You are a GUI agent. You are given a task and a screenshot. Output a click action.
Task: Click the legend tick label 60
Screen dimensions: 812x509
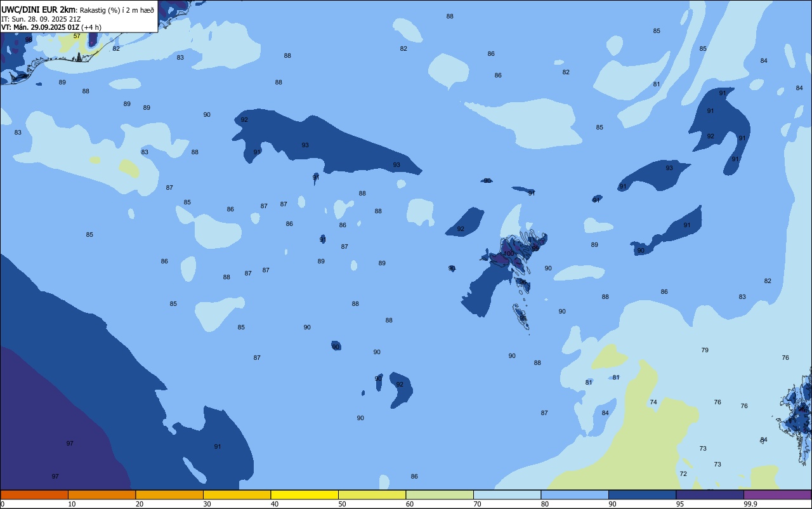tap(410, 504)
